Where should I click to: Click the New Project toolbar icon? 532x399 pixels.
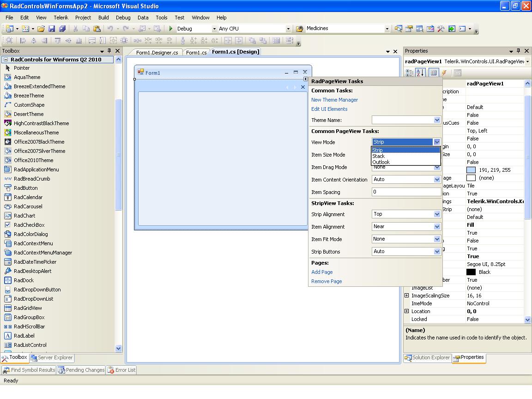coord(10,29)
